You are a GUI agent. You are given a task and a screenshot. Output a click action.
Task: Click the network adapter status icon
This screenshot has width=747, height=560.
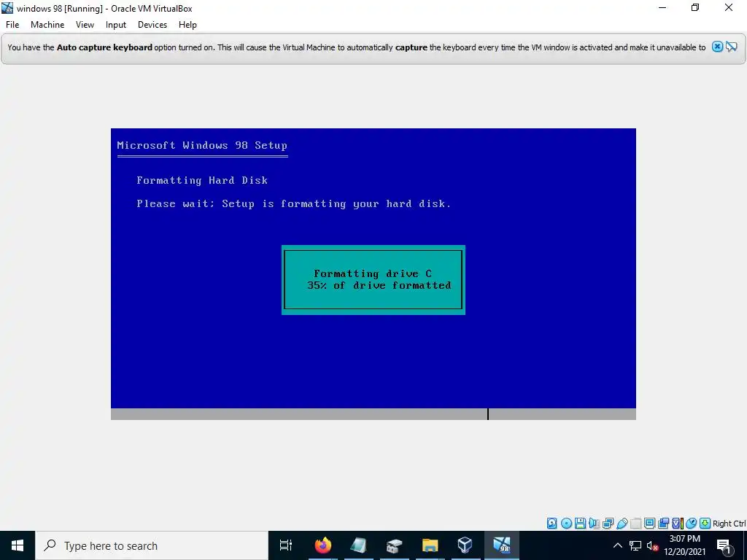pos(608,524)
